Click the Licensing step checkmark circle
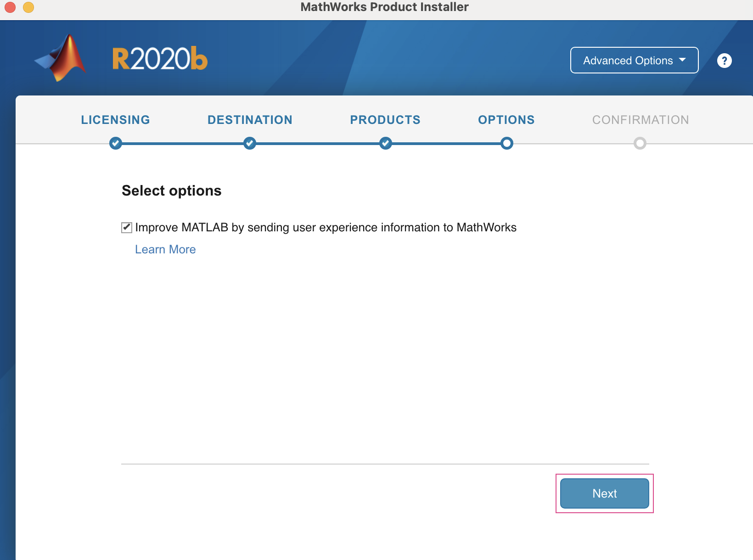 point(116,143)
